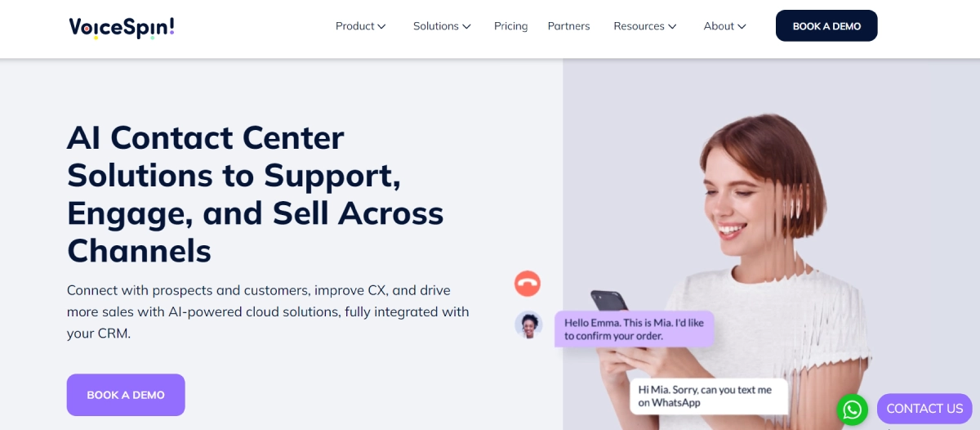Image resolution: width=980 pixels, height=430 pixels.
Task: Click the dark Book a Demo button in header
Action: 826,26
